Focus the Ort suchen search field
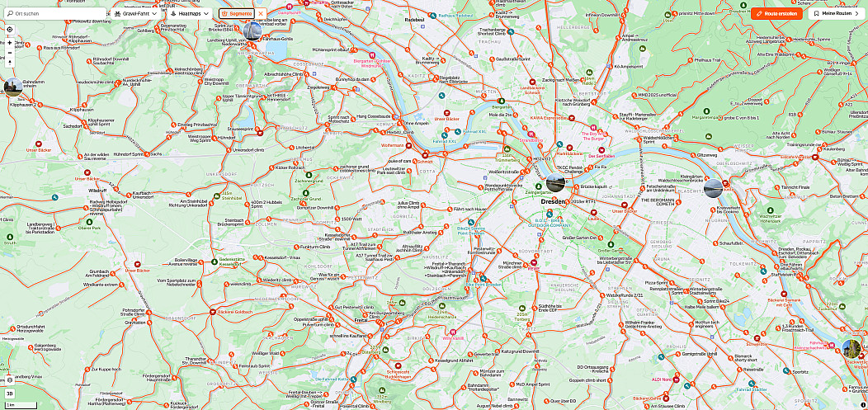This screenshot has width=868, height=410. coord(55,13)
